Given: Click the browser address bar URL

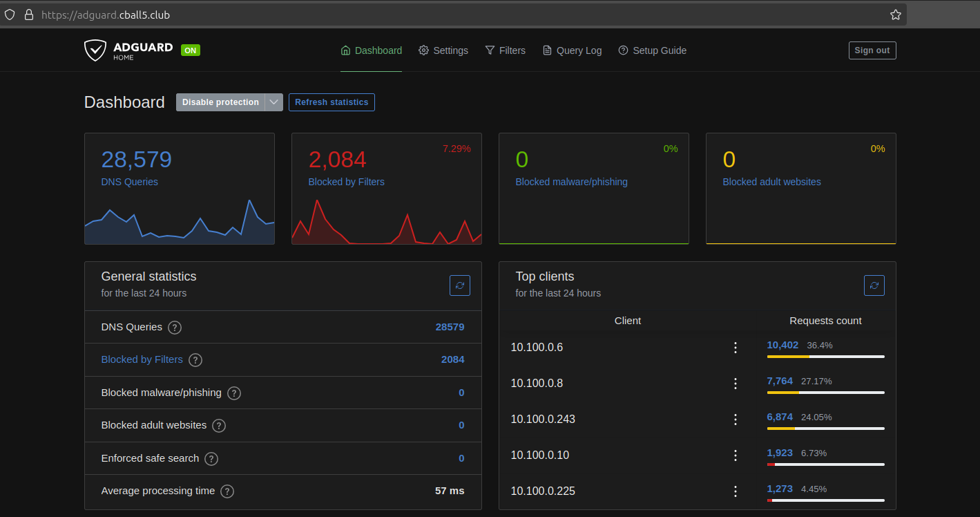Looking at the screenshot, I should click(x=106, y=15).
